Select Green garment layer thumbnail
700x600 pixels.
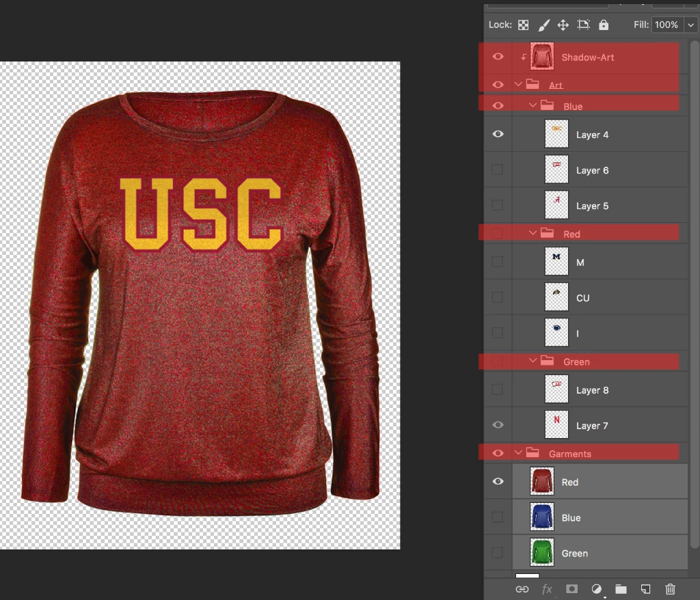(x=542, y=552)
